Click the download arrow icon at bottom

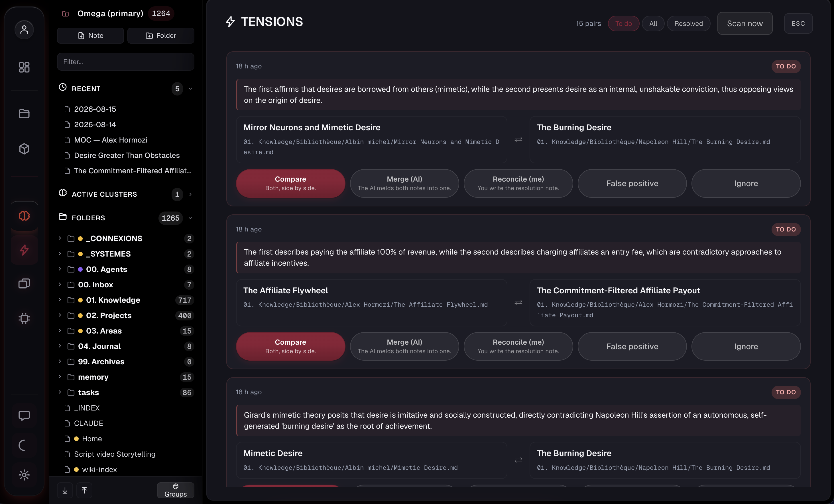(x=65, y=490)
